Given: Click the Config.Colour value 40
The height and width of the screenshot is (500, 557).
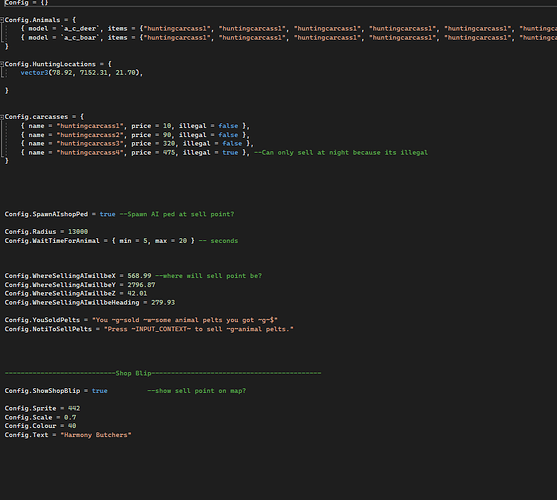Looking at the screenshot, I should [x=72, y=426].
